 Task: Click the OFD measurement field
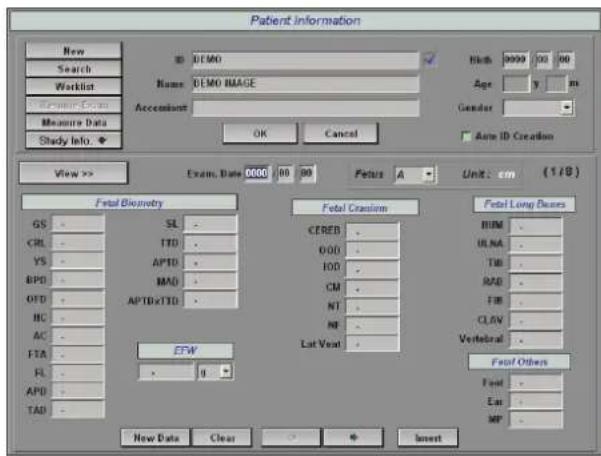tap(78, 299)
